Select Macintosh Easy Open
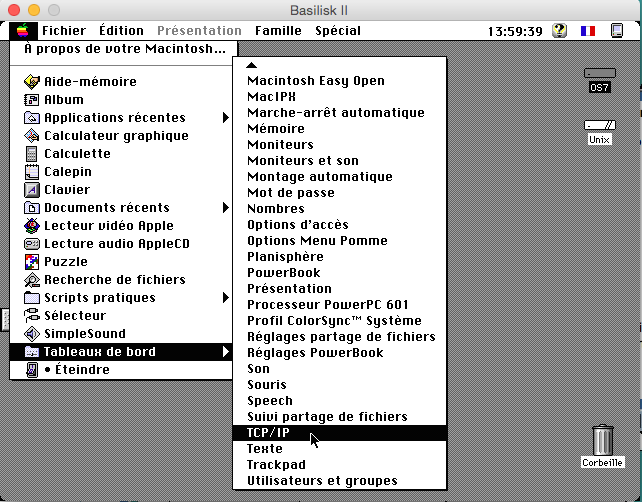642x502 pixels. point(339,81)
